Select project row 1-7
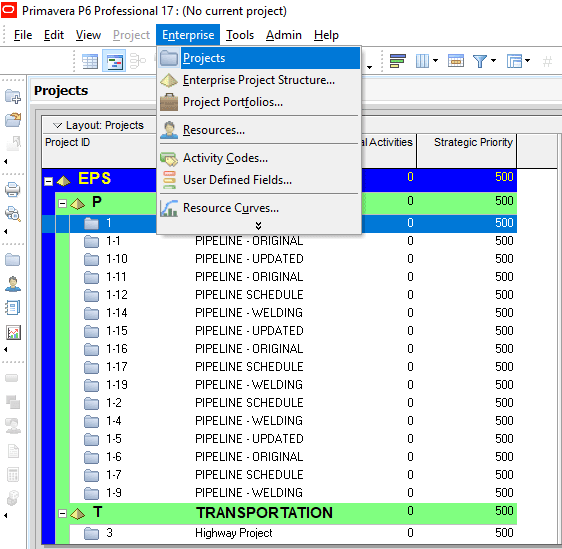562x549 pixels. coord(293,475)
